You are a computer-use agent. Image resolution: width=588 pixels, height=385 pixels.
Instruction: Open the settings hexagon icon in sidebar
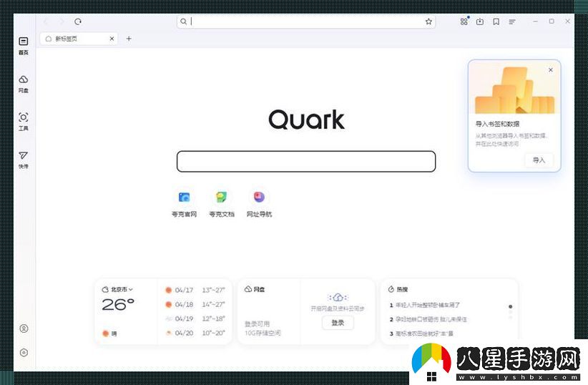tap(24, 352)
